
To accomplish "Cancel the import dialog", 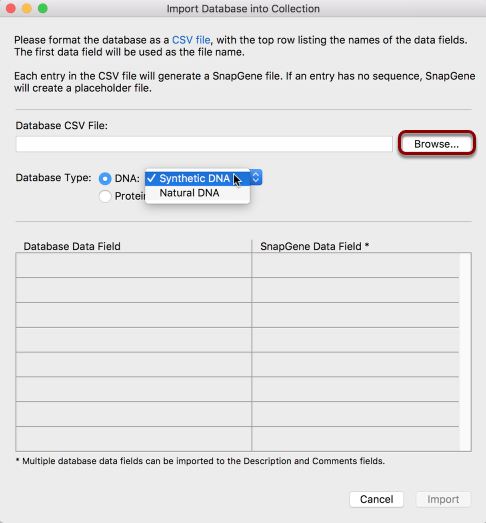I will [376, 499].
